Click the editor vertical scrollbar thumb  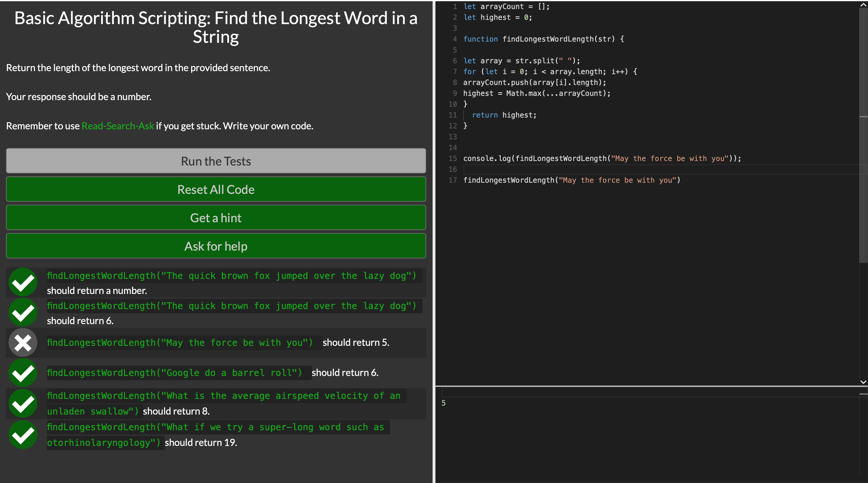pos(863,135)
